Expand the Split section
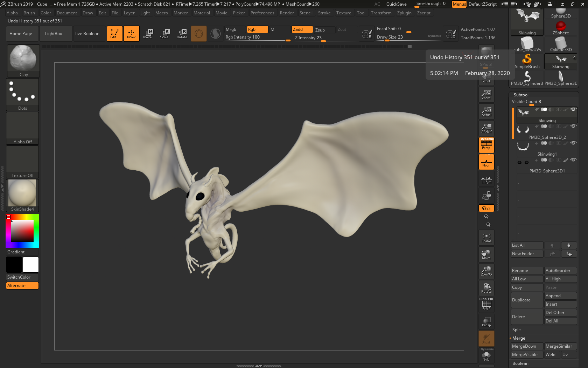 (x=517, y=330)
